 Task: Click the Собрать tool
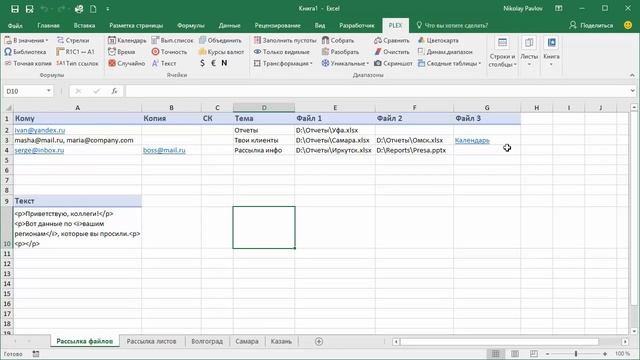click(x=338, y=40)
